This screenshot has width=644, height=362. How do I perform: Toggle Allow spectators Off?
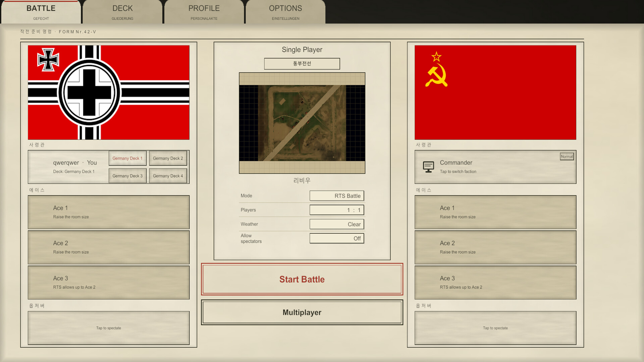pyautogui.click(x=337, y=238)
